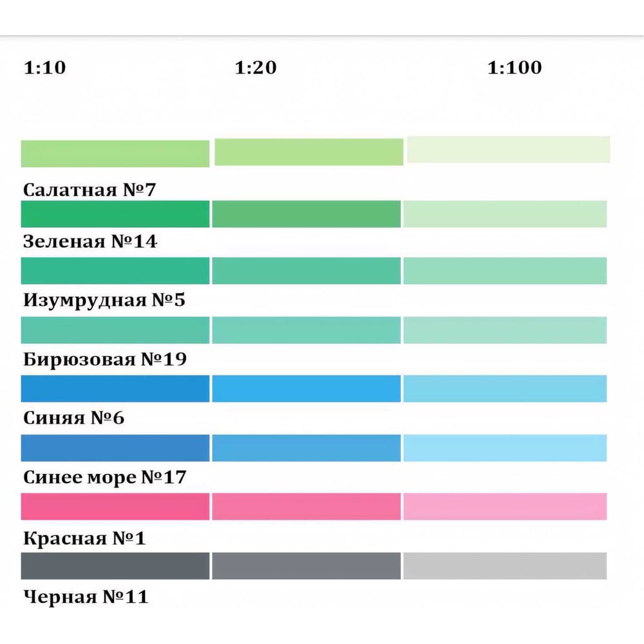
Task: Click the 1:10 column header
Action: (x=45, y=68)
